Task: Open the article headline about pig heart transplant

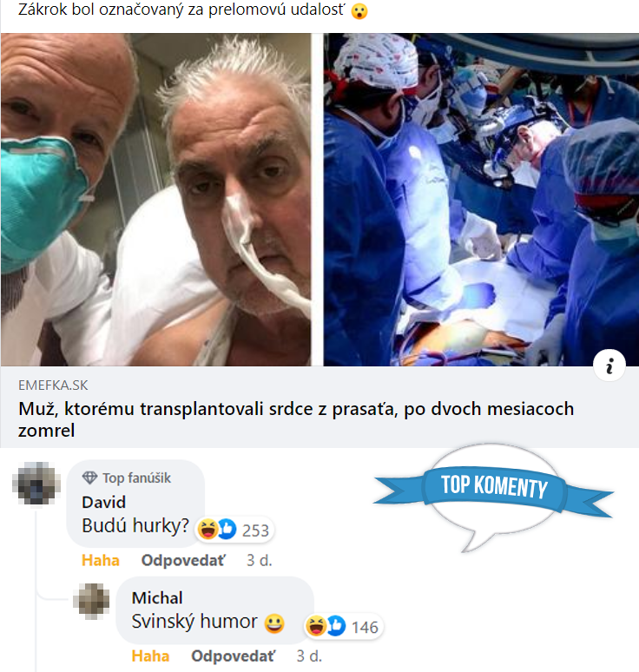Action: click(x=296, y=419)
